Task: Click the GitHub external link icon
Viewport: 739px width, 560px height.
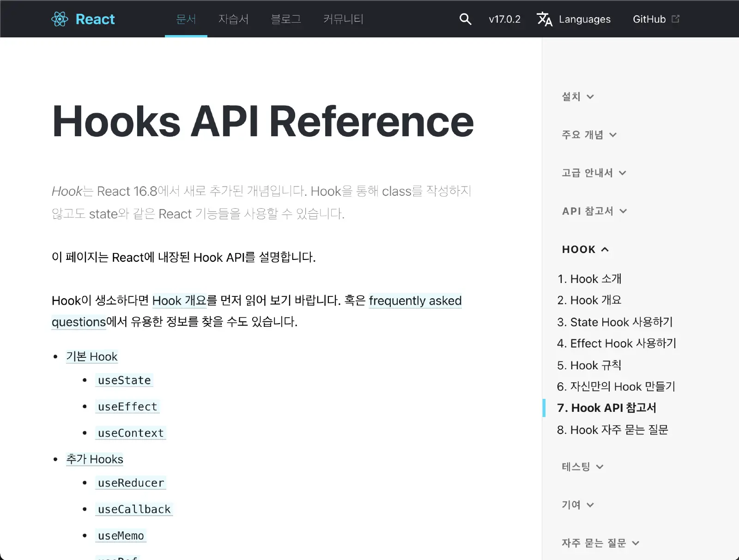Action: [x=676, y=19]
